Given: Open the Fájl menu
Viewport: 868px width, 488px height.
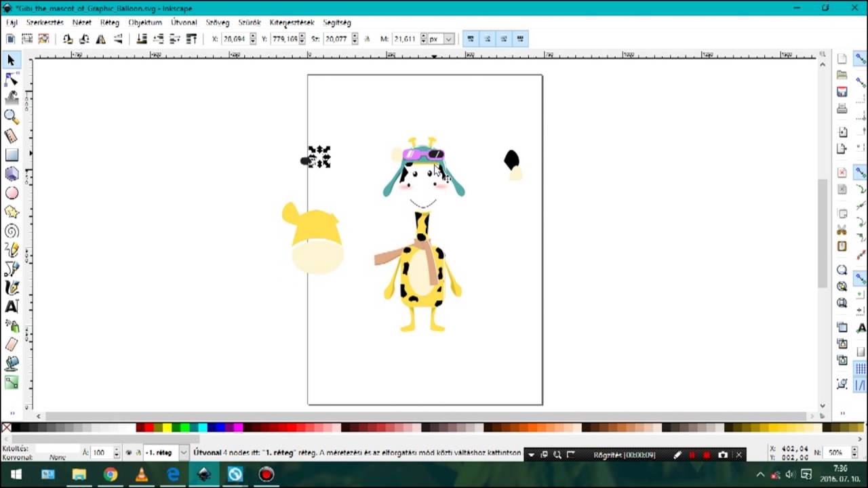Looking at the screenshot, I should click(x=12, y=22).
